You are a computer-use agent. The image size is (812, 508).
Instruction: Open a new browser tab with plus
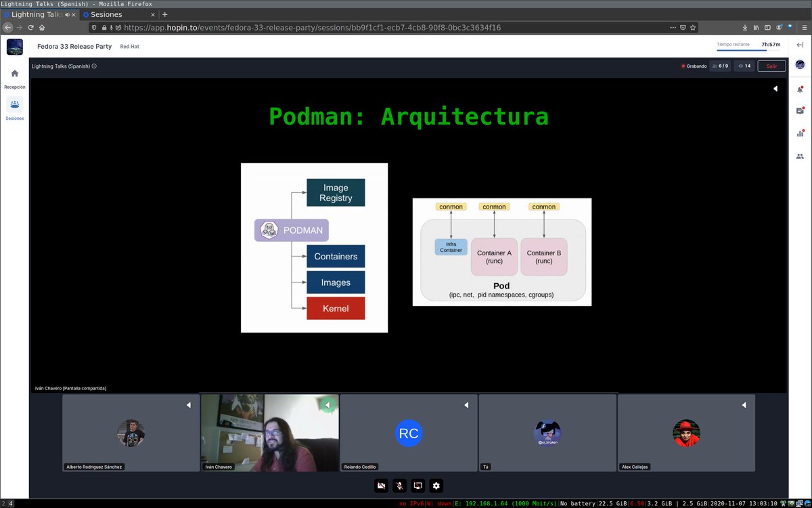[x=165, y=14]
